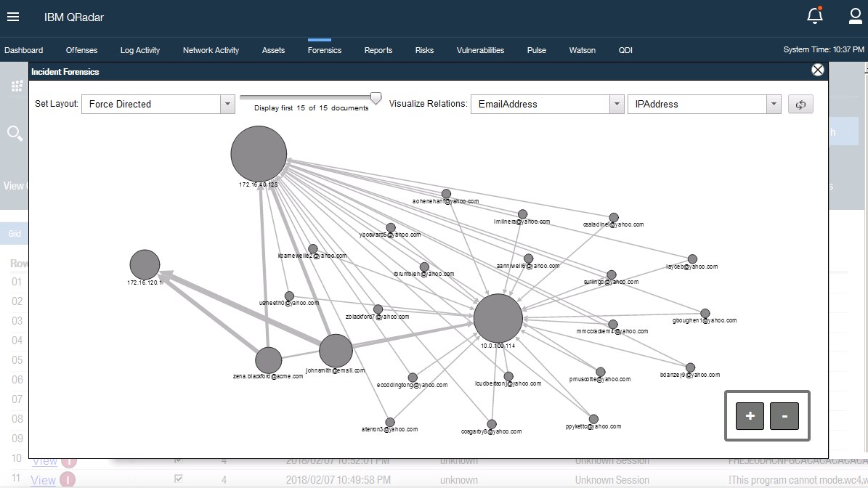Screen dimensions: 868x488
Task: Select the QDI tab
Action: click(625, 50)
